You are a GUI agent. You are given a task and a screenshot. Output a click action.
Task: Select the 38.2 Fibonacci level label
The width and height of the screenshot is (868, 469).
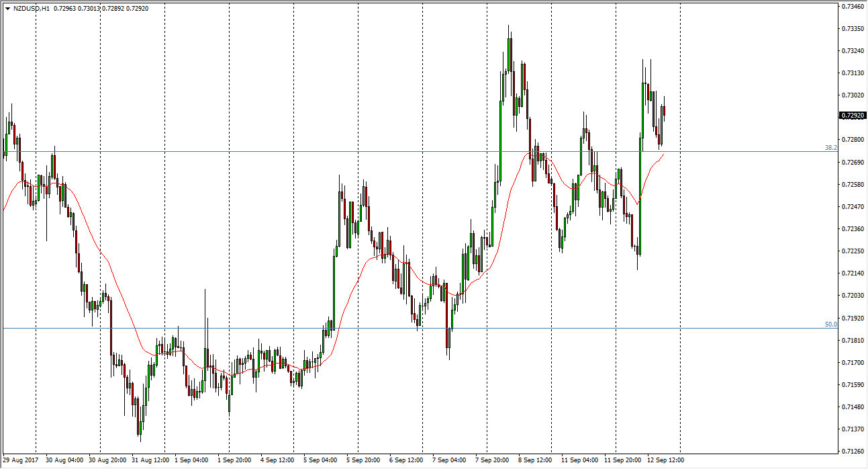(830, 148)
